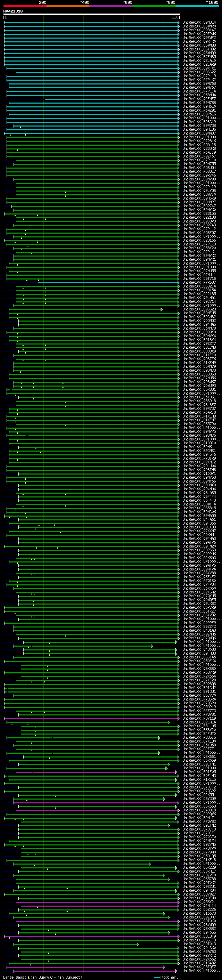The height and width of the screenshot is (980, 222).
Task: Select hit label UniRef100_B0F4H3
Action: (199, 776)
